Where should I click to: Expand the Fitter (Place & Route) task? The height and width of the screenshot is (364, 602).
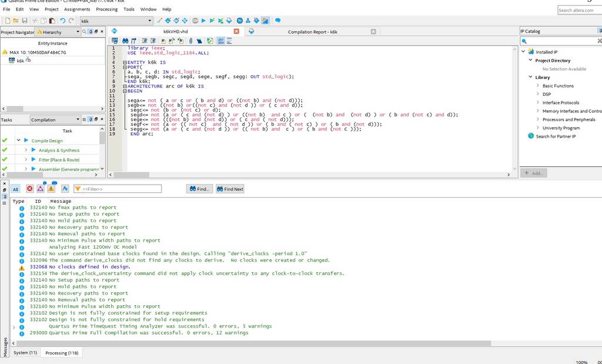coord(26,159)
